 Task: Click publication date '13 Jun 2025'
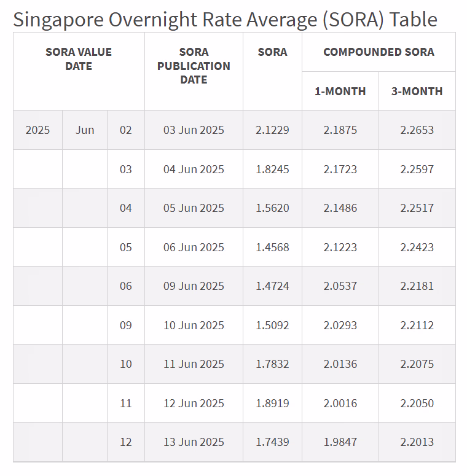pos(194,442)
